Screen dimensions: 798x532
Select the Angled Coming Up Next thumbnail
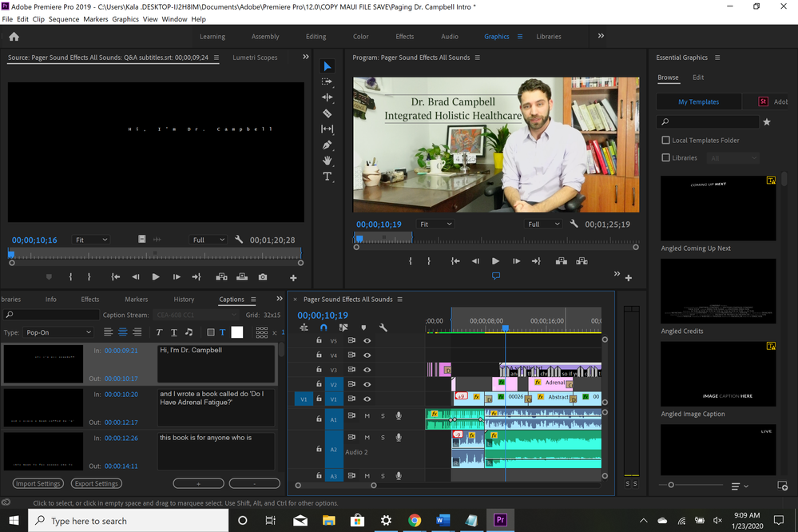click(x=718, y=208)
